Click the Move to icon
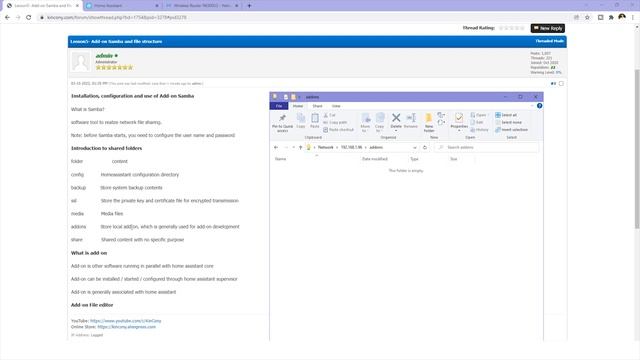The image size is (640, 360). 365,122
